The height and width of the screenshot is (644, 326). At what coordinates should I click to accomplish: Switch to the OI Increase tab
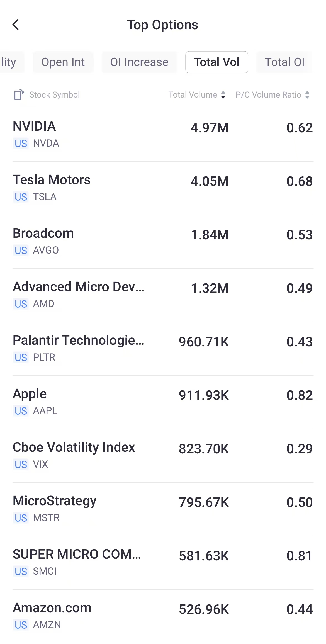(x=139, y=62)
